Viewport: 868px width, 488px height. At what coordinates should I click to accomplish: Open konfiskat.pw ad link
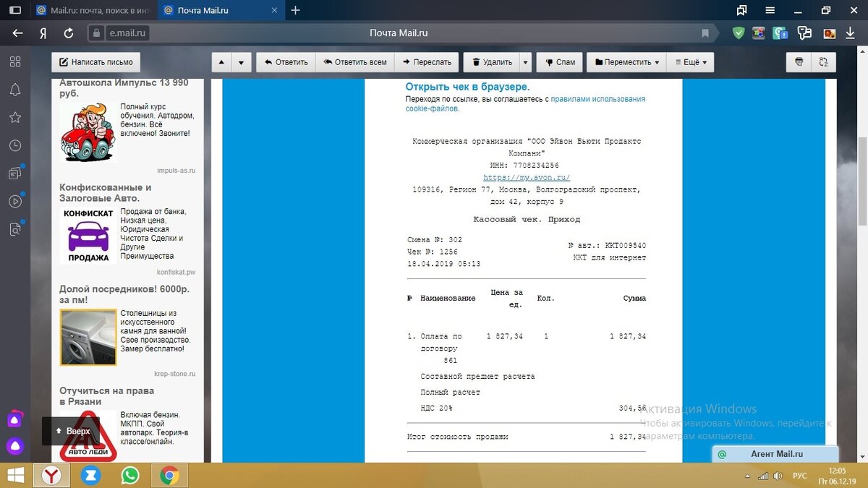point(176,273)
